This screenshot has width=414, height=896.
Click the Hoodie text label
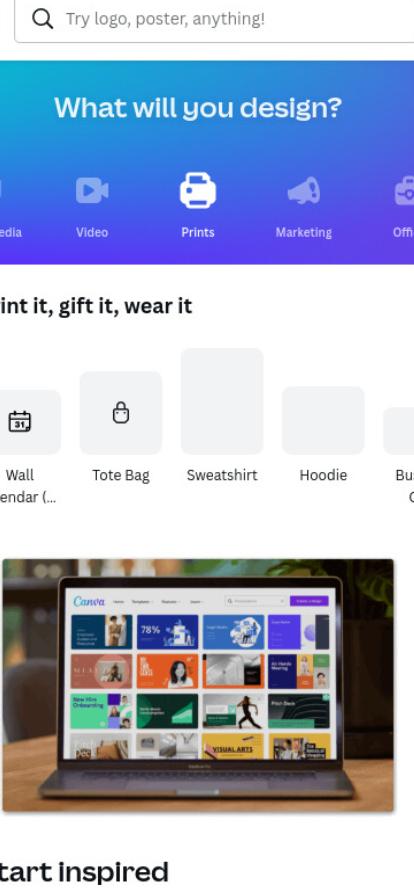tap(323, 475)
